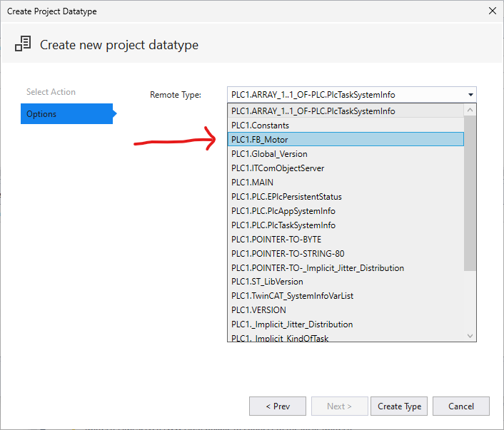Collapse the Remote Type dropdown arrow
The height and width of the screenshot is (430, 504).
coord(470,95)
